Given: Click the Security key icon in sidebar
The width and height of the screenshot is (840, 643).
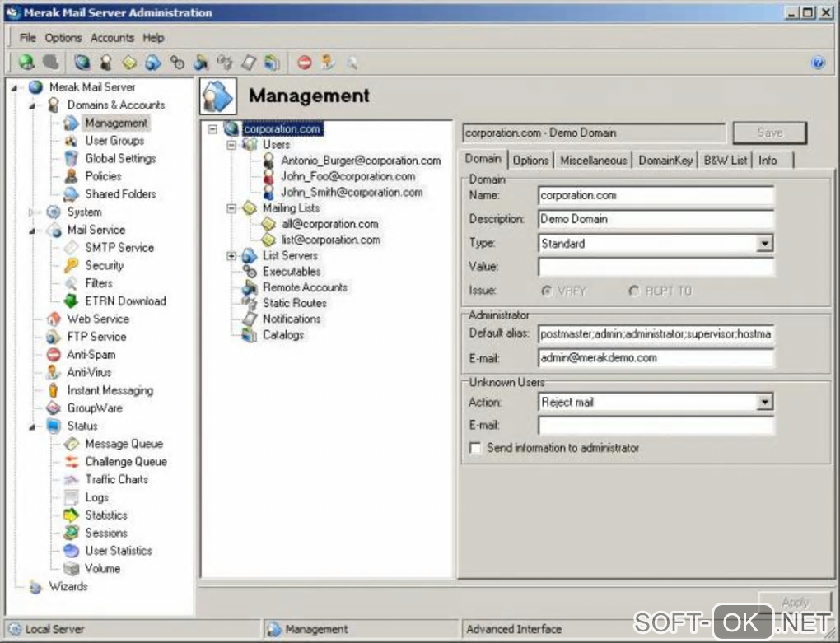Looking at the screenshot, I should [x=71, y=266].
